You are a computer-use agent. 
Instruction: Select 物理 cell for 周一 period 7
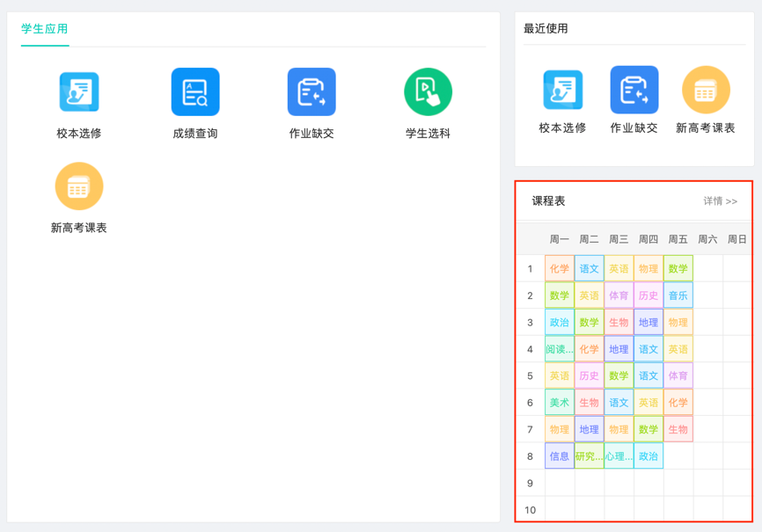pos(560,428)
